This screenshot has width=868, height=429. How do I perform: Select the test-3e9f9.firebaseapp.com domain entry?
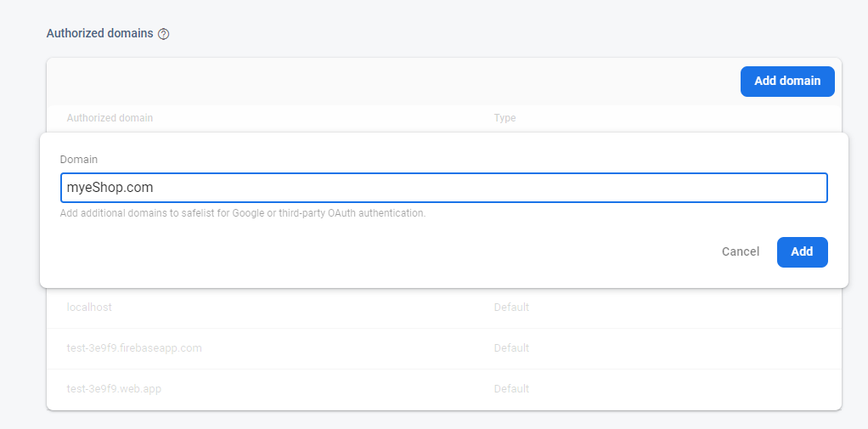(134, 348)
